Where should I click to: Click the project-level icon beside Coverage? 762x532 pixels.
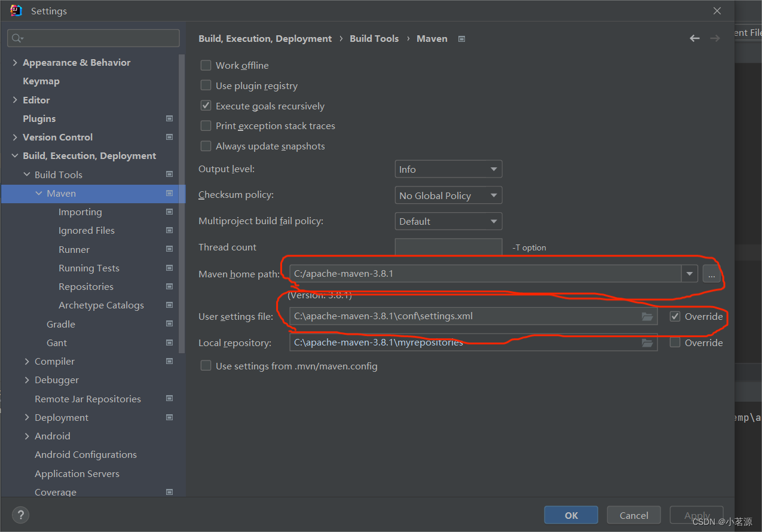pyautogui.click(x=169, y=492)
